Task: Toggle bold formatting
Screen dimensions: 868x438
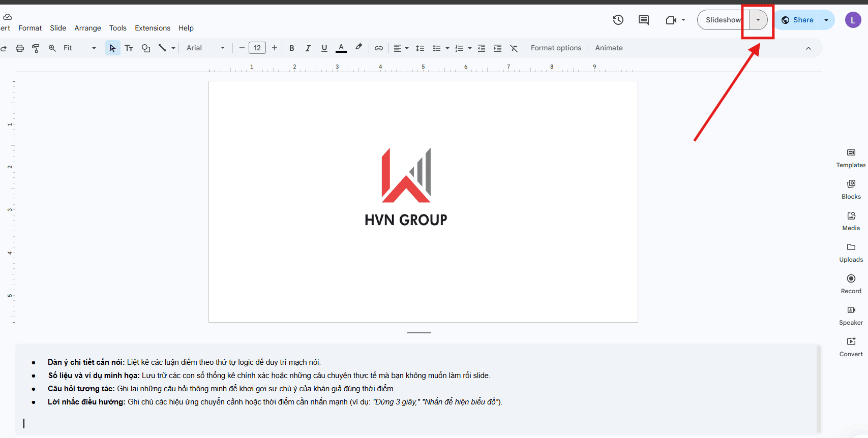Action: (x=291, y=48)
